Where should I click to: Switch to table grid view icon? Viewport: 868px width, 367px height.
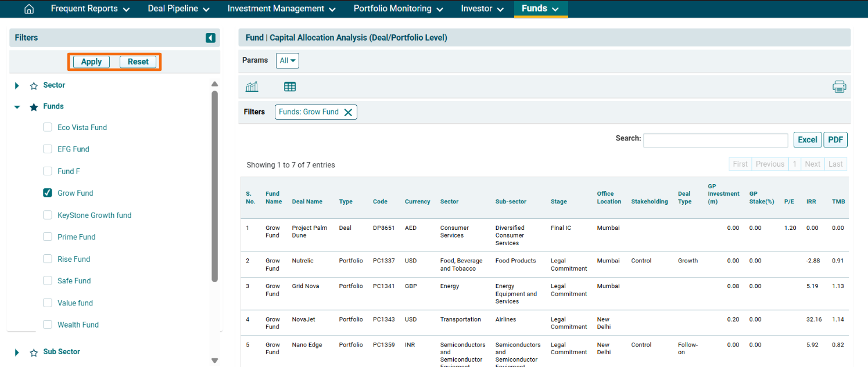(x=290, y=87)
